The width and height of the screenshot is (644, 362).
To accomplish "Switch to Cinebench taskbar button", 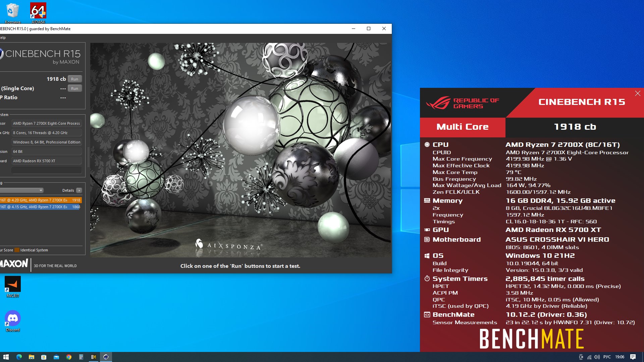I will coord(106,357).
